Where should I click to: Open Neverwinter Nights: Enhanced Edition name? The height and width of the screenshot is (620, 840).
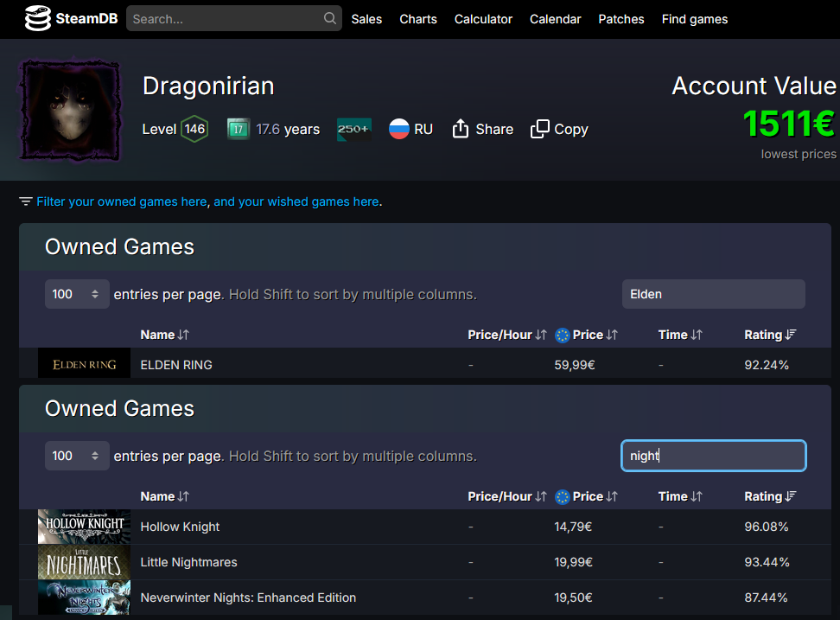pyautogui.click(x=248, y=598)
